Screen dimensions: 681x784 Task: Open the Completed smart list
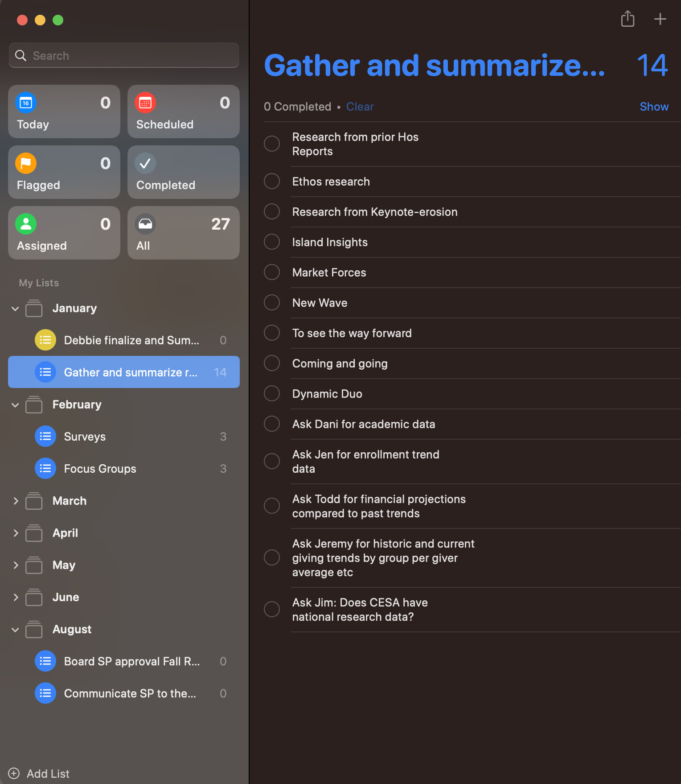pos(183,172)
